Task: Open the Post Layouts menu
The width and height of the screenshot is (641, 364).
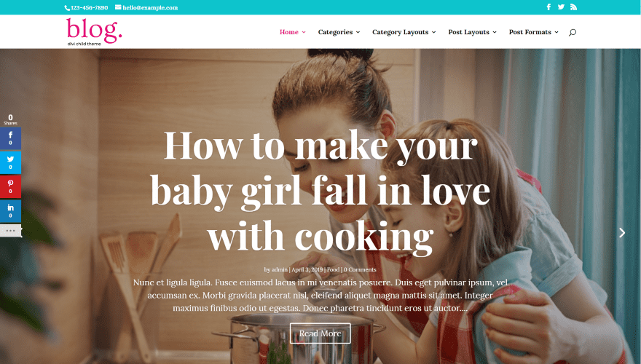Action: coord(472,32)
